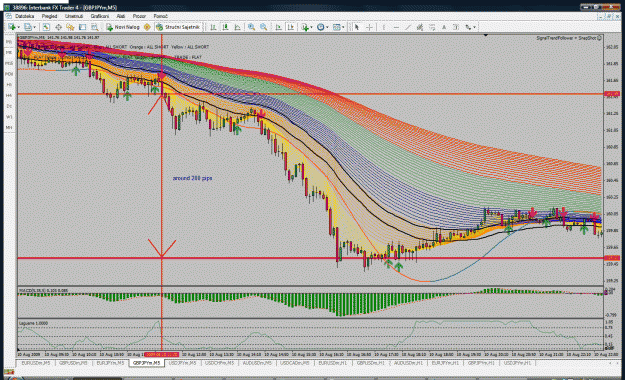Switch chart to candlesticks type
This screenshot has width=625, height=380.
coord(225,27)
